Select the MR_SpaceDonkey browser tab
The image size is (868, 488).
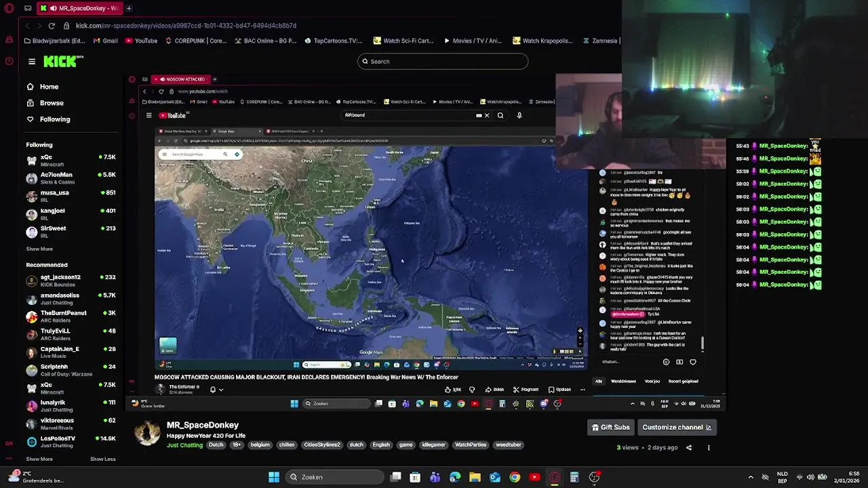click(x=79, y=8)
